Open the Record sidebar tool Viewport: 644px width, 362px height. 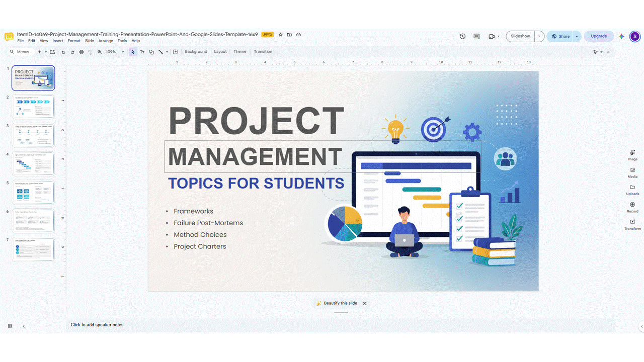[x=632, y=207]
